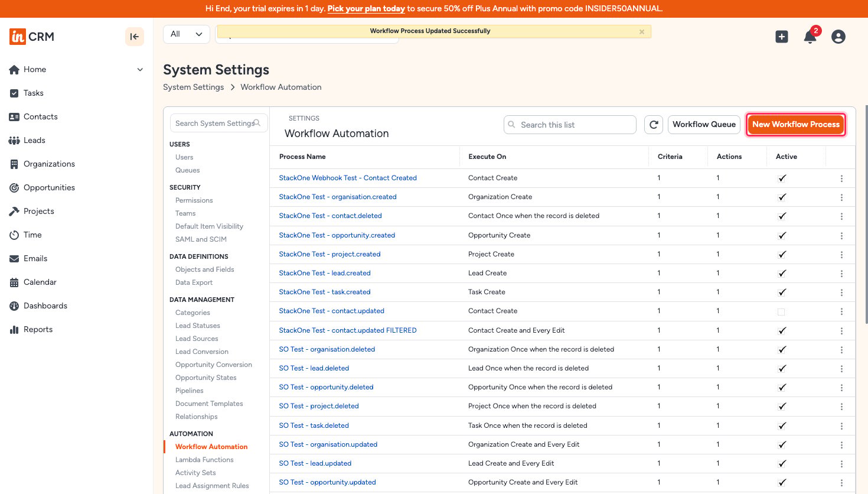Expand the Home menu chevron
This screenshot has width=868, height=494.
pyautogui.click(x=140, y=70)
